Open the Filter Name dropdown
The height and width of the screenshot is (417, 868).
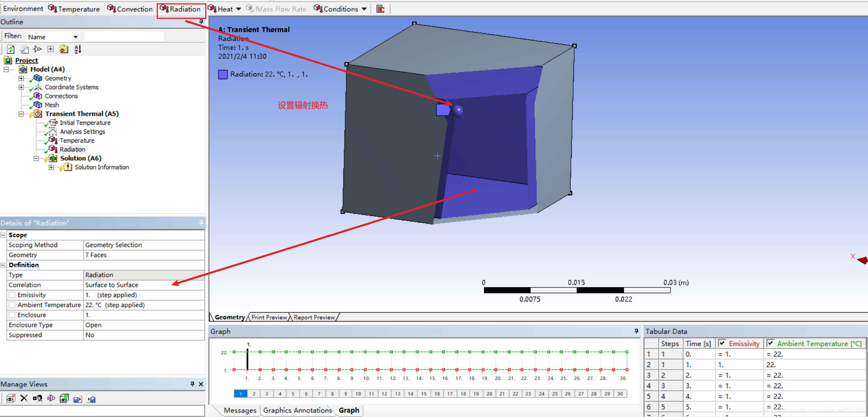tap(76, 37)
